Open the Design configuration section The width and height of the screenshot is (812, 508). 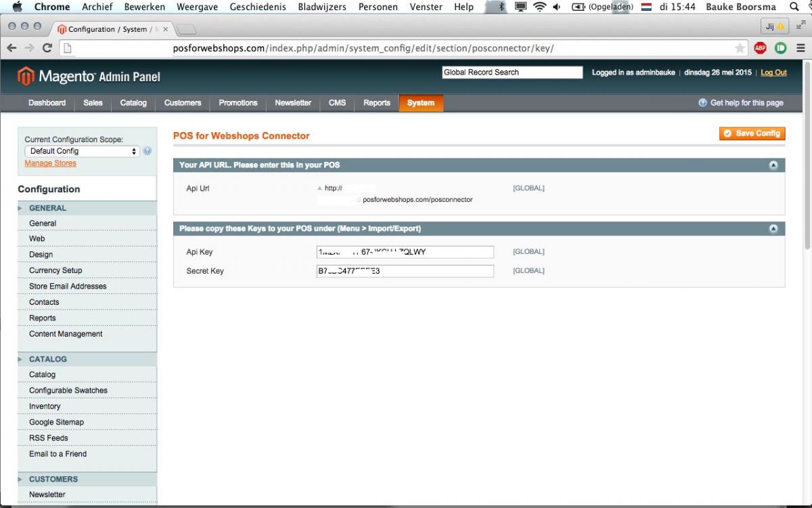click(x=41, y=255)
